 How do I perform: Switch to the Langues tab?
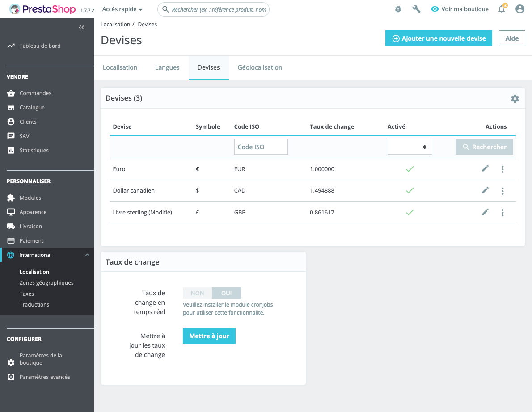167,67
